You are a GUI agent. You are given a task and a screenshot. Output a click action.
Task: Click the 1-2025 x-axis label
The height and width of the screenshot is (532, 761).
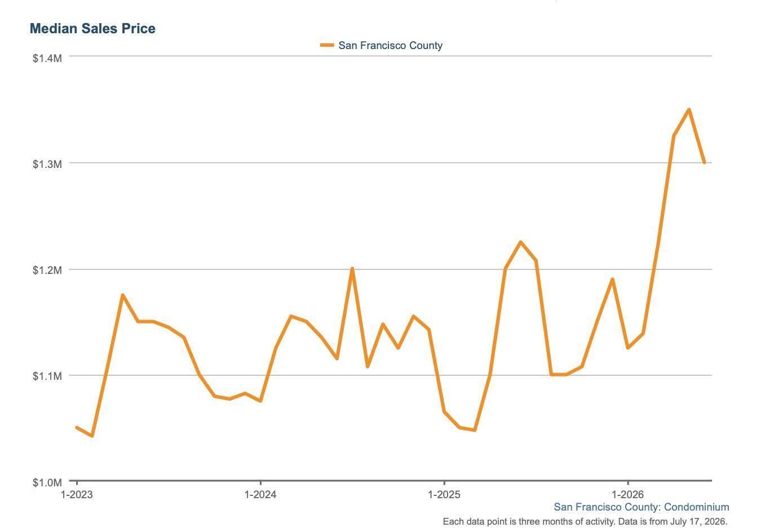tap(444, 495)
